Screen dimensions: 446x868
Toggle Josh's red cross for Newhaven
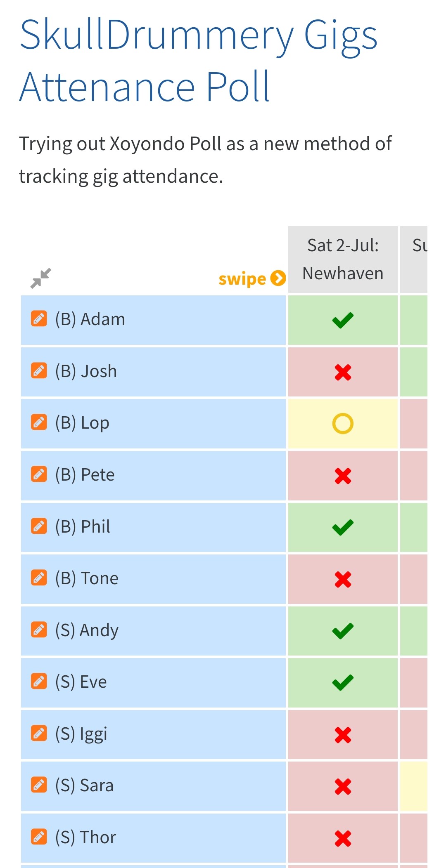coord(343,372)
